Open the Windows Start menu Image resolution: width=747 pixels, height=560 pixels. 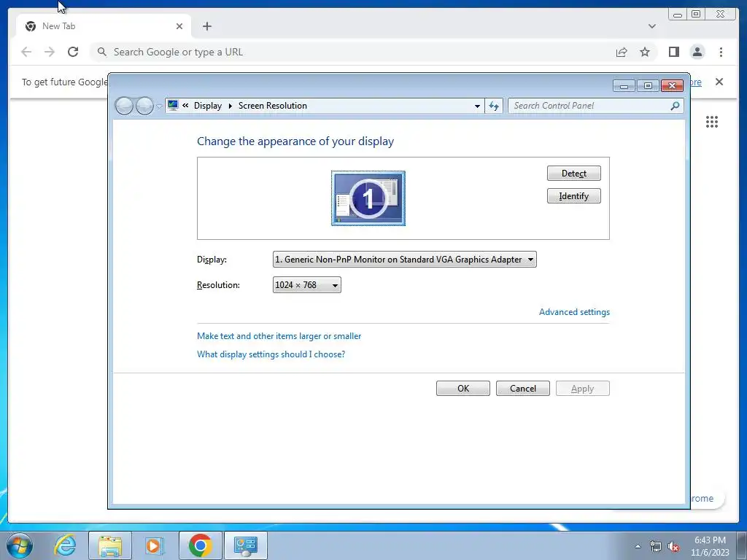tap(20, 545)
